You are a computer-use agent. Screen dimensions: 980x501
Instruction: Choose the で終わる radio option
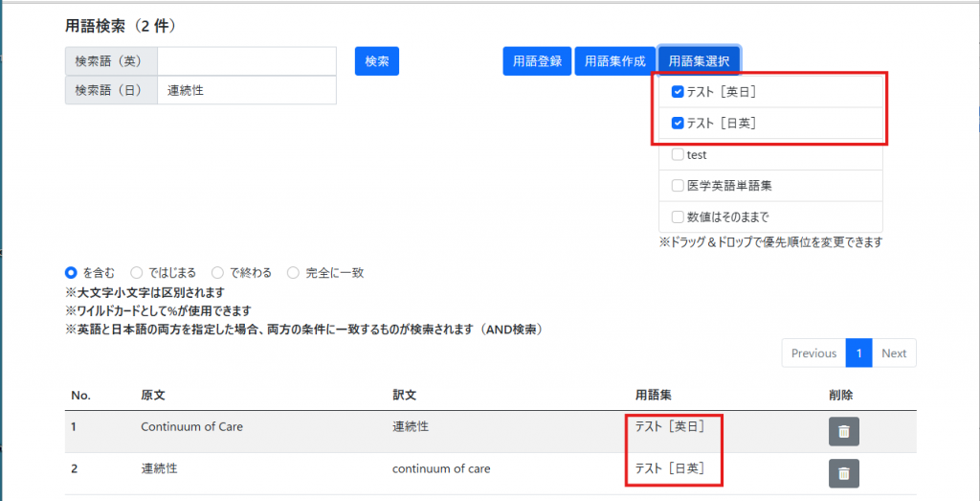(x=218, y=273)
